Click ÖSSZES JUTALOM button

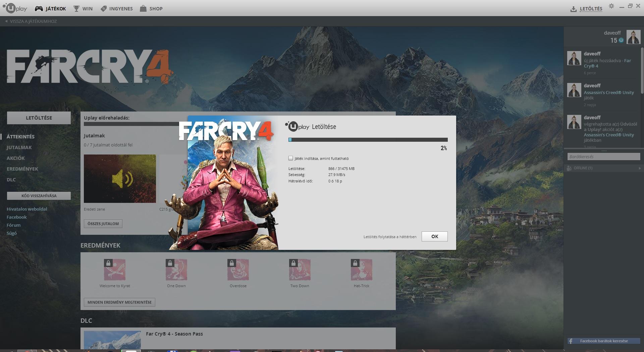(x=103, y=224)
